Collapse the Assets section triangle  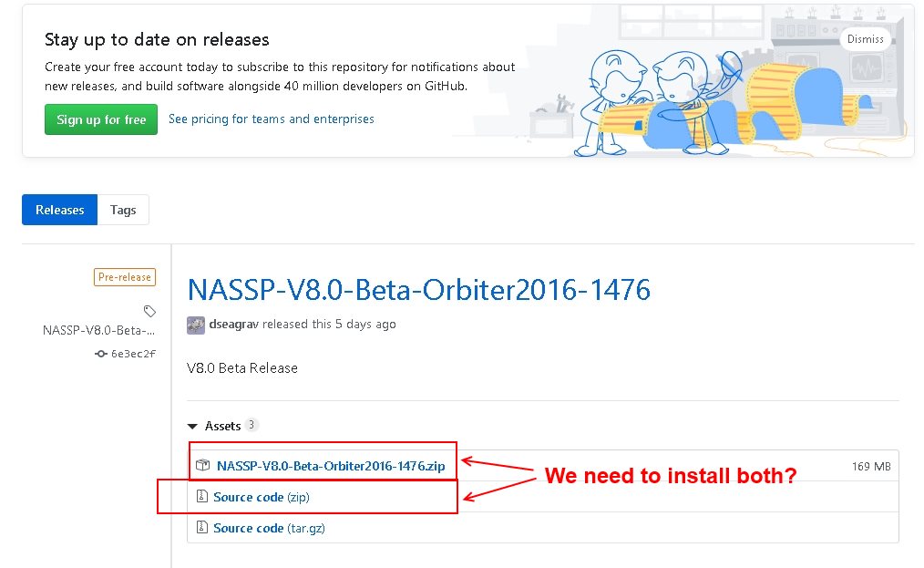point(192,426)
